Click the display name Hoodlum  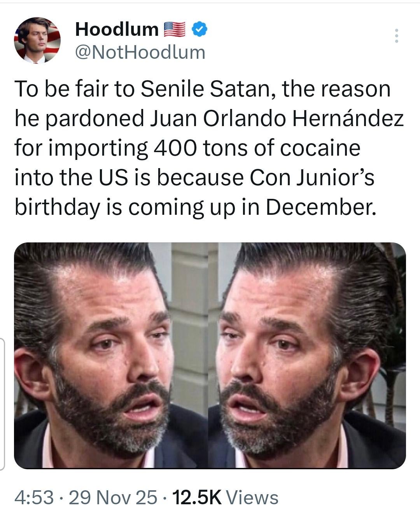117,29
